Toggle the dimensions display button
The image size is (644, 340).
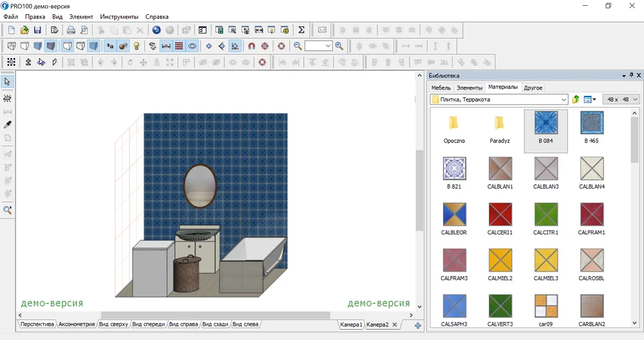166,46
